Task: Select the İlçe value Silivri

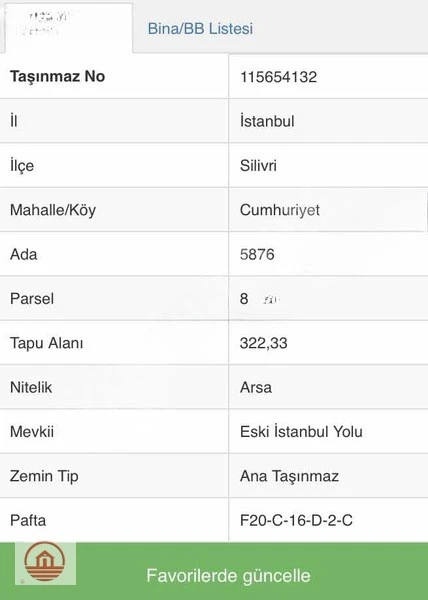Action: 258,166
